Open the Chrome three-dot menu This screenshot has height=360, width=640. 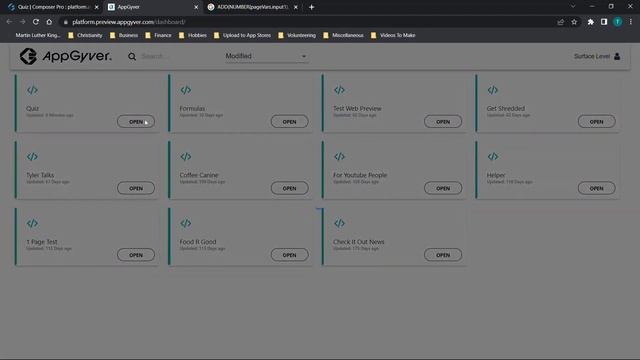631,22
